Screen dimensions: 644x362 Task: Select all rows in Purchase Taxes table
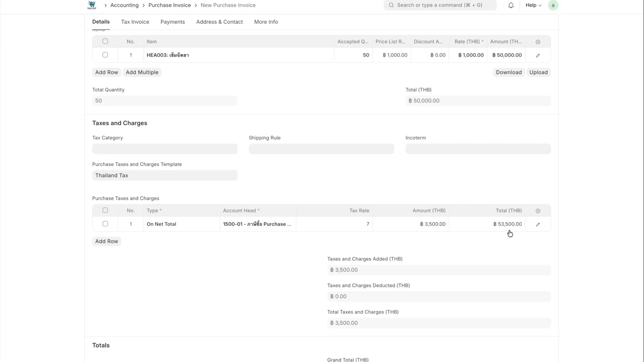105,210
